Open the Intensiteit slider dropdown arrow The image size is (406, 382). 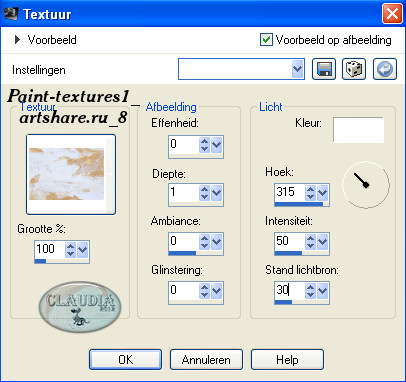(x=322, y=242)
